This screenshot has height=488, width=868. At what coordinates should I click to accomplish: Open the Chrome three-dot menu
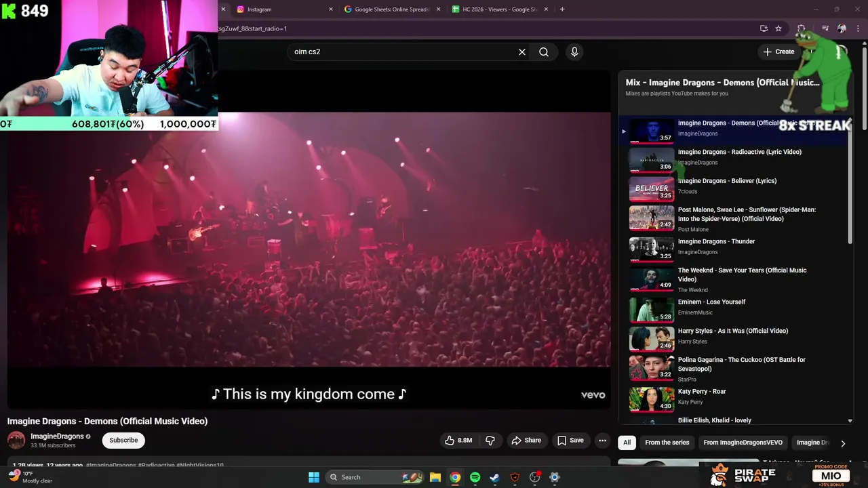[x=857, y=28]
